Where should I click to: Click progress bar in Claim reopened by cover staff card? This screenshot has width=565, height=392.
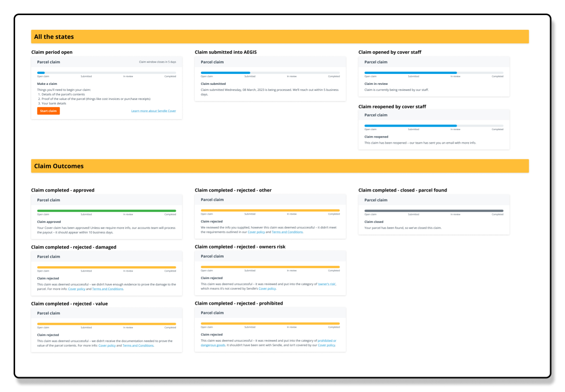(434, 126)
